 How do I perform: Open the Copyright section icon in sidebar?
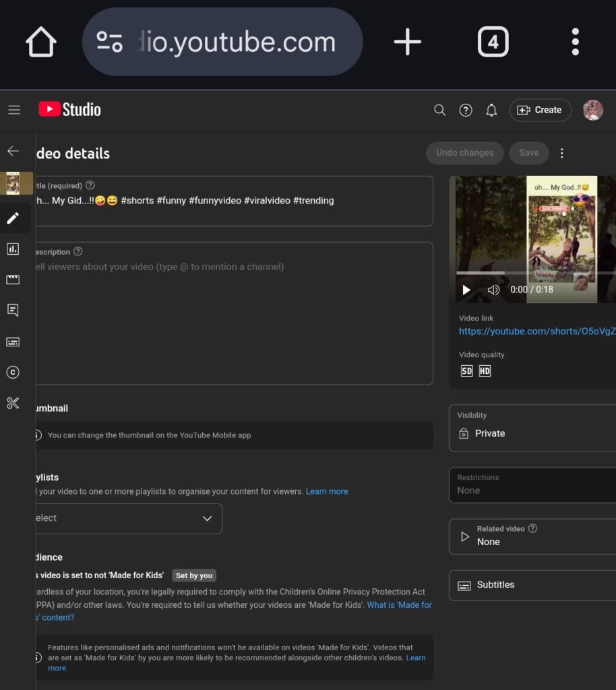tap(13, 372)
